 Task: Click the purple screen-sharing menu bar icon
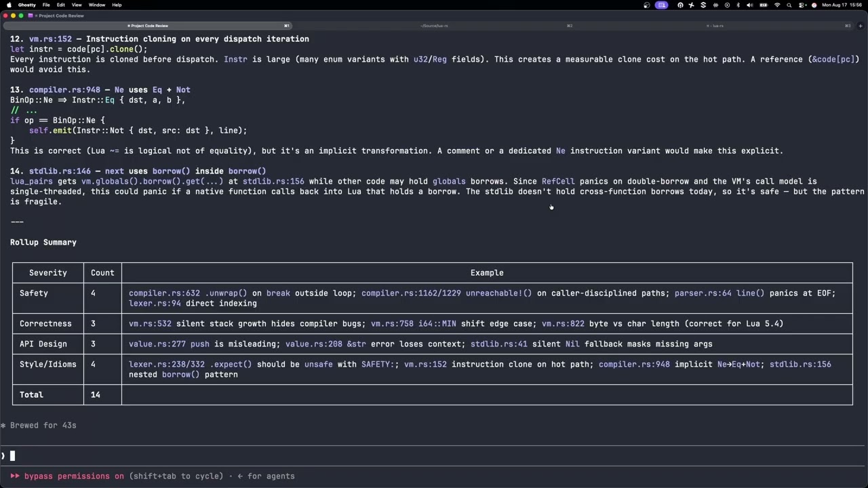[x=662, y=5]
